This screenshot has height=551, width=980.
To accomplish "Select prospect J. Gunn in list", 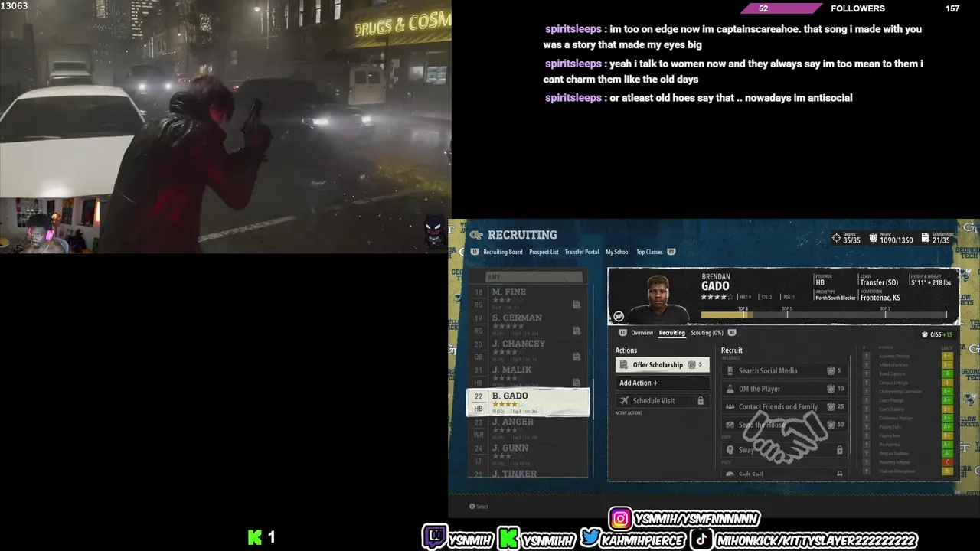I will pyautogui.click(x=528, y=454).
